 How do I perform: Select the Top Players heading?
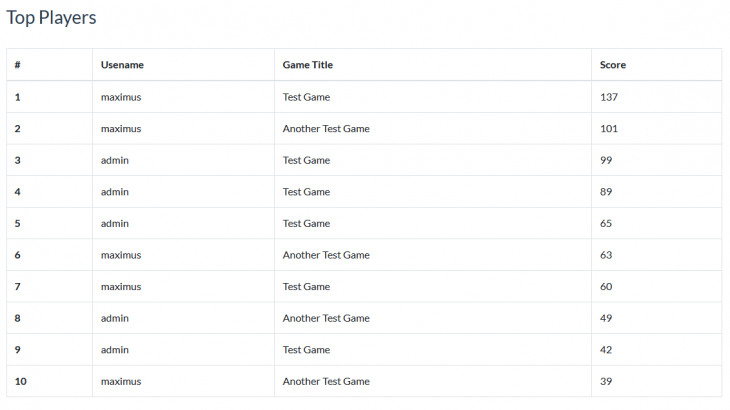pos(51,18)
